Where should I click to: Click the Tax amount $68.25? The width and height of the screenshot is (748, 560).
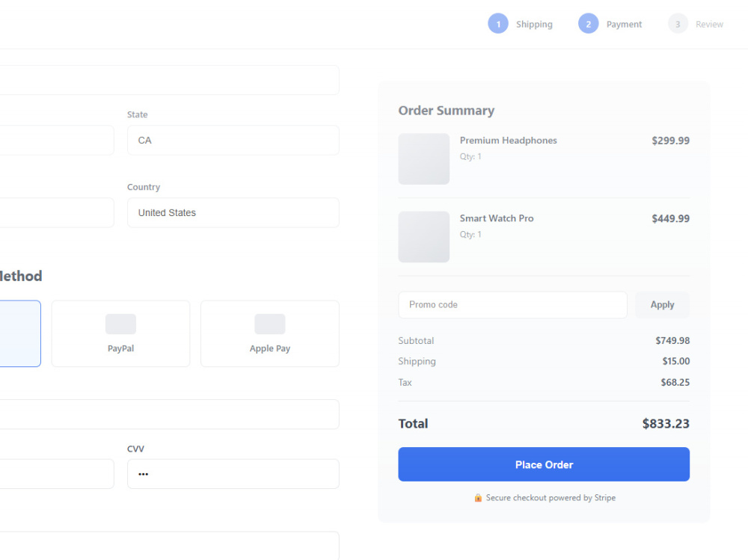pos(675,382)
